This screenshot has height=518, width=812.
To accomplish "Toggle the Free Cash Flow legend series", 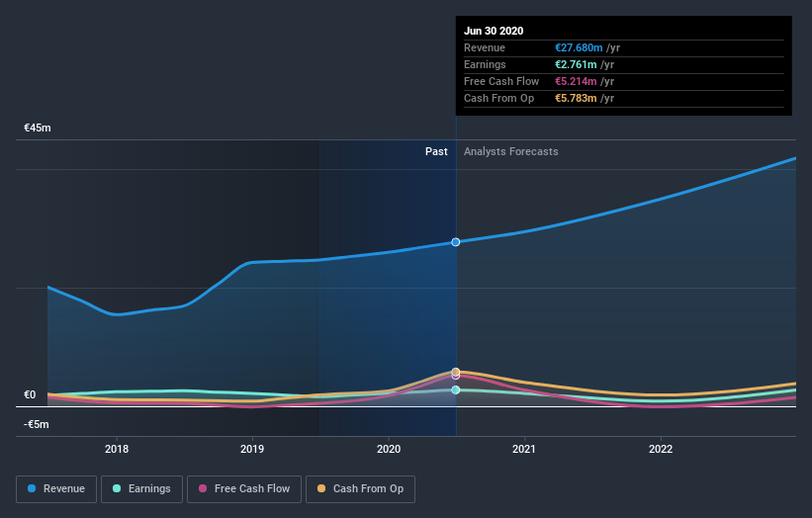I will click(244, 488).
